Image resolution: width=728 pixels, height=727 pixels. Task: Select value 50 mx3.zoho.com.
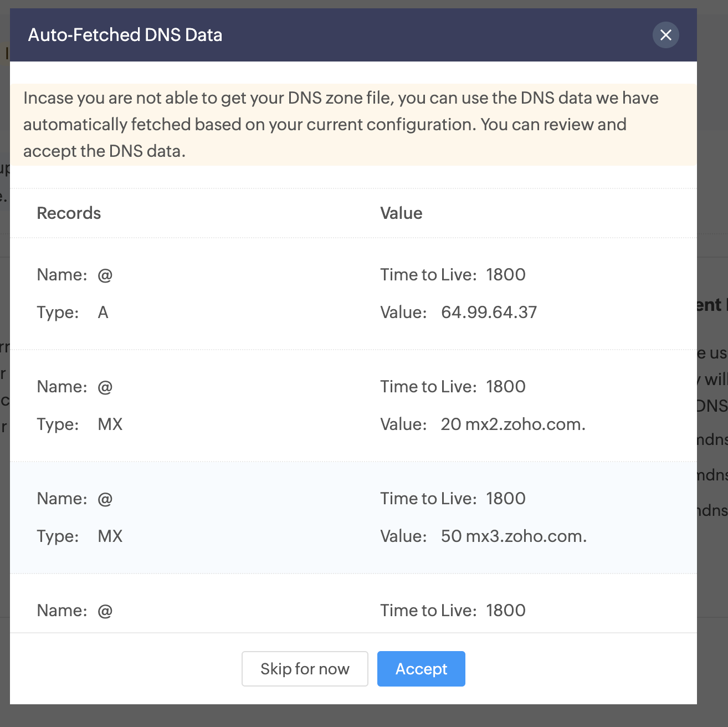click(x=514, y=536)
